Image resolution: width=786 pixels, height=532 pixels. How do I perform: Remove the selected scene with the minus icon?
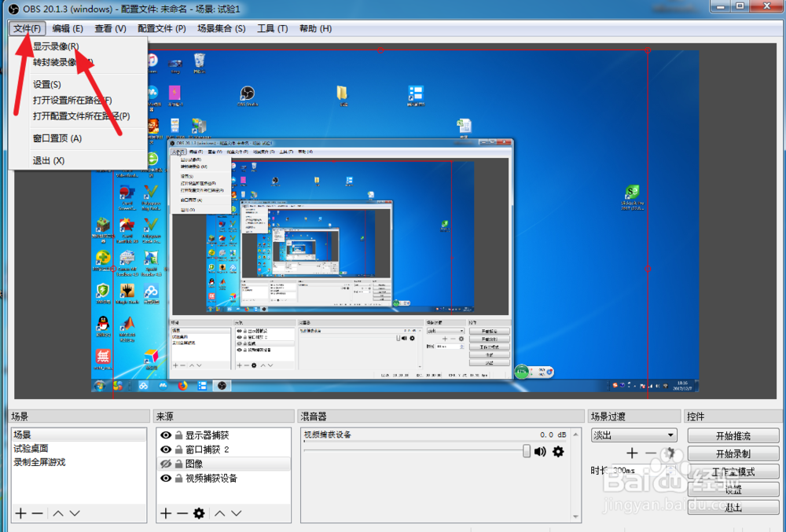[x=38, y=513]
